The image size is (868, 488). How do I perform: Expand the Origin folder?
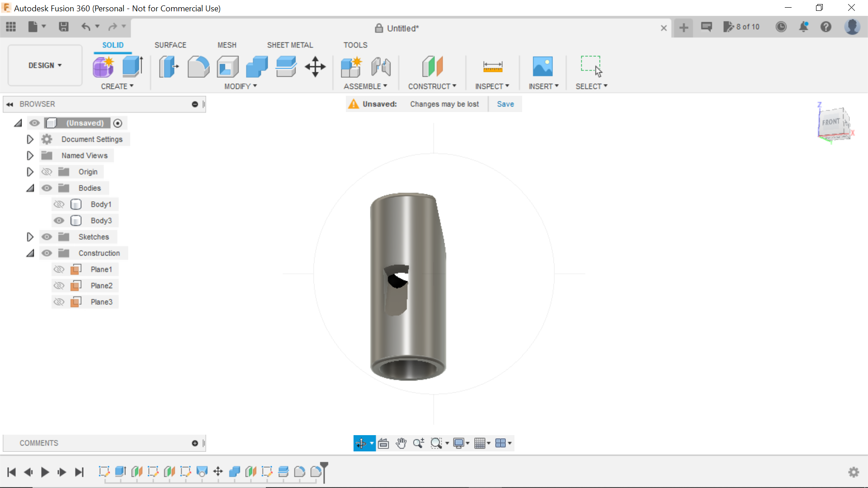pos(30,172)
